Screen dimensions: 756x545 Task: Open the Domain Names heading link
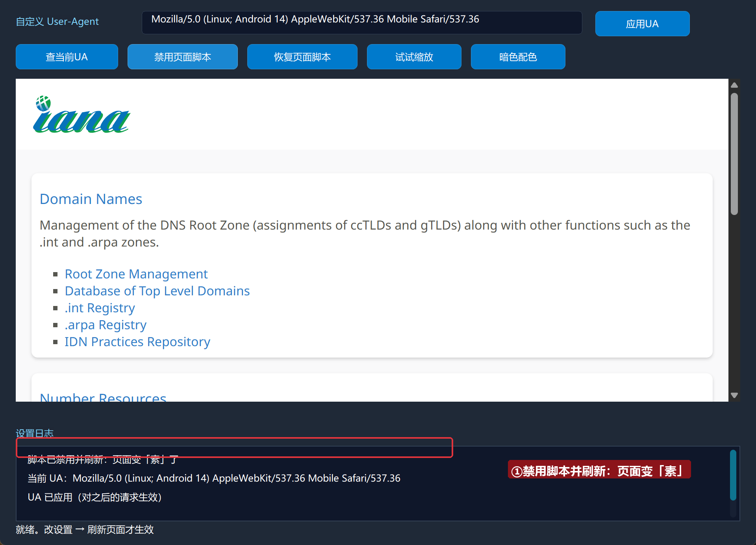click(91, 199)
